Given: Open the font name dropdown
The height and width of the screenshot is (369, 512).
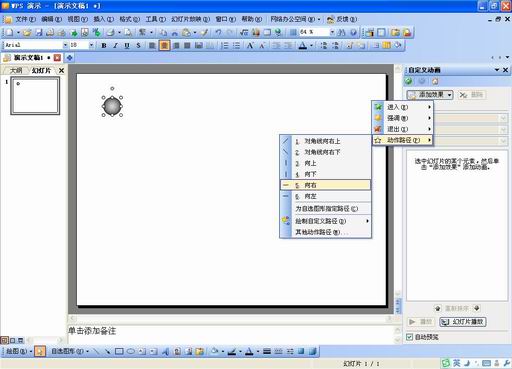Looking at the screenshot, I should (x=65, y=45).
